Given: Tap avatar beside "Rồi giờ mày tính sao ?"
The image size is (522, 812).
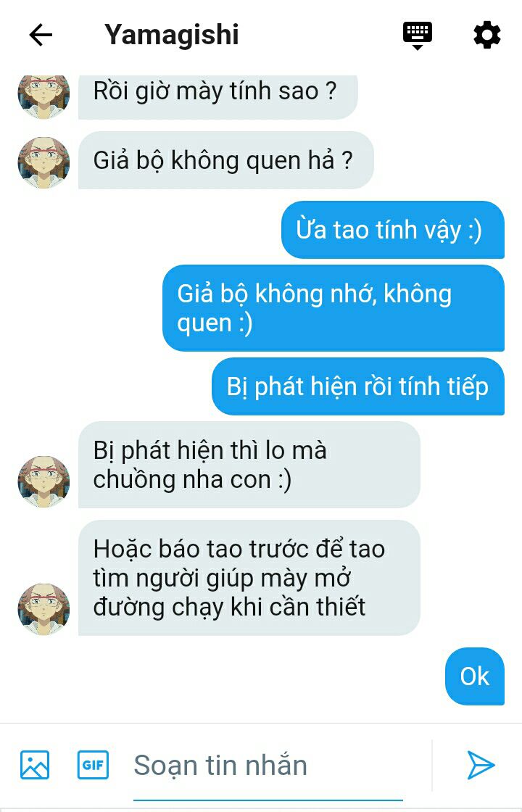Looking at the screenshot, I should pos(43,97).
